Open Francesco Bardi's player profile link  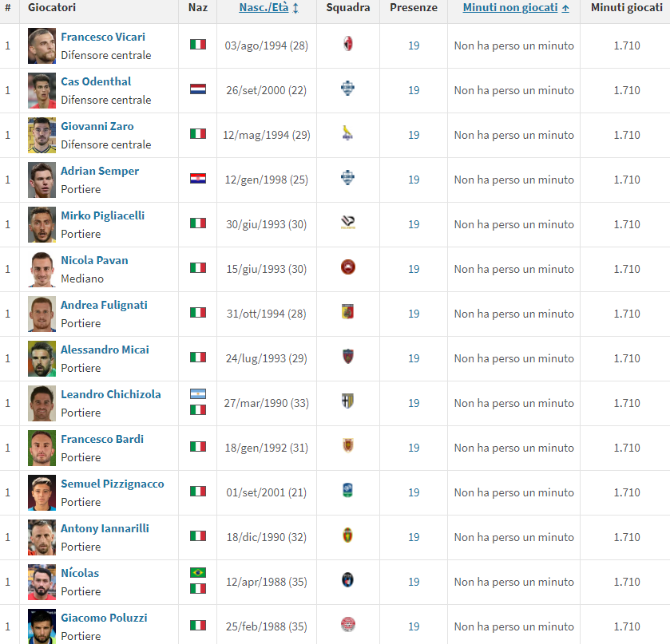point(102,439)
